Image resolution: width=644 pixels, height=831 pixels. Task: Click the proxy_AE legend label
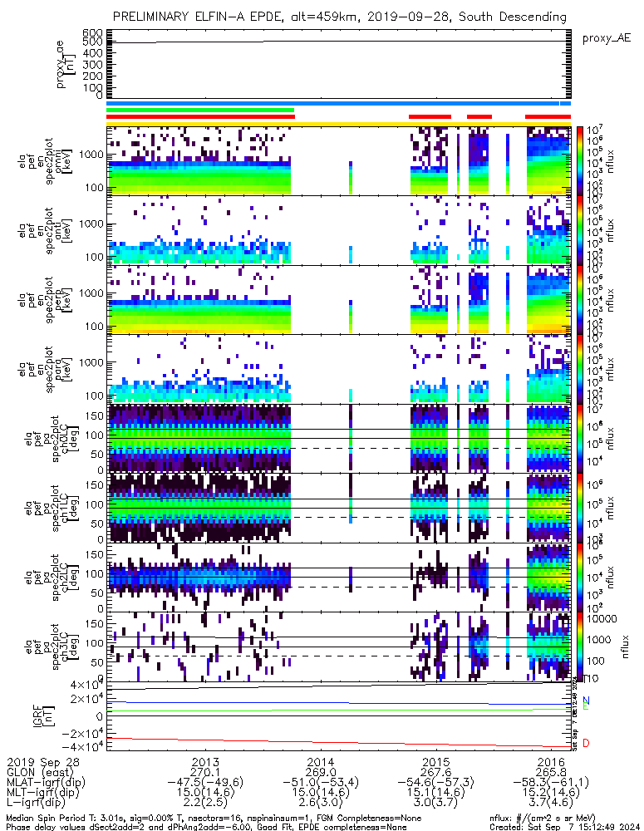point(607,39)
